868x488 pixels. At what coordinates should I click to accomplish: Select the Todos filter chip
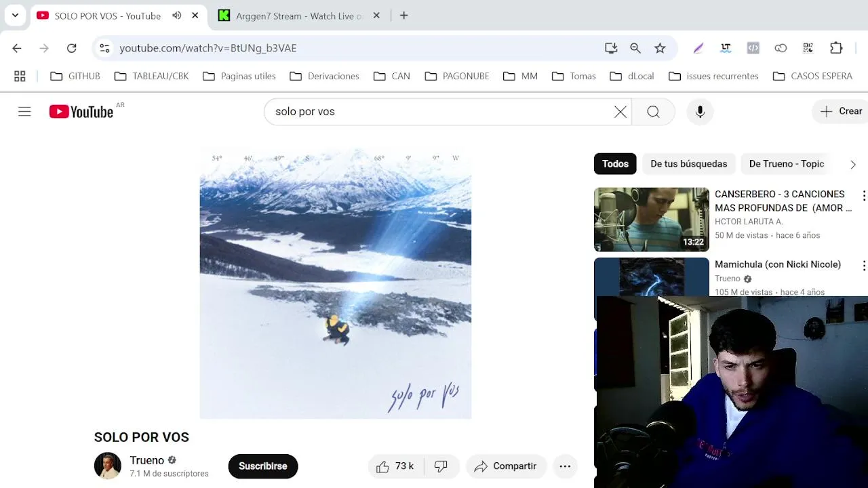tap(615, 164)
